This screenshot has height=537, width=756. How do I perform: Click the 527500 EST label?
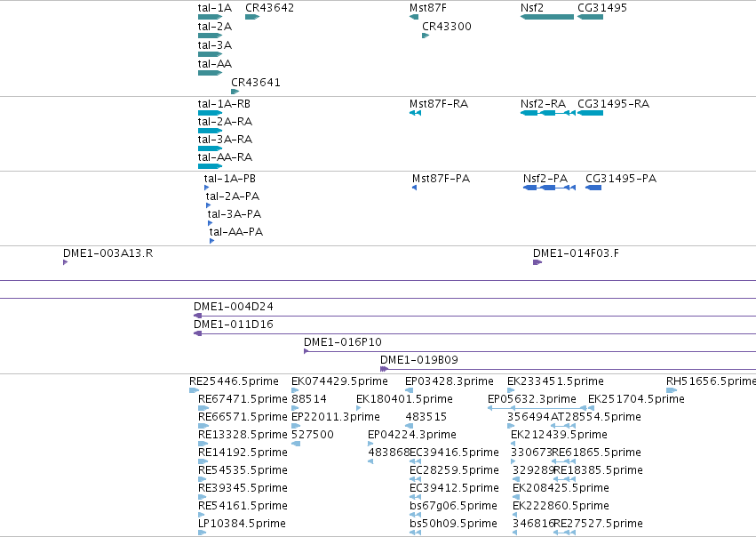(313, 435)
